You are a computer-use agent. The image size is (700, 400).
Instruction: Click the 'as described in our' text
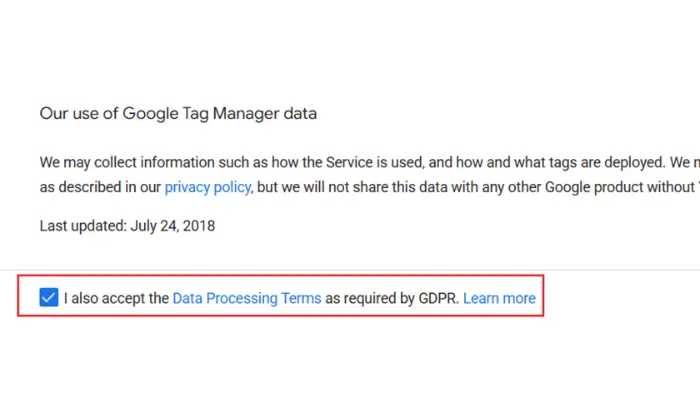tap(100, 187)
